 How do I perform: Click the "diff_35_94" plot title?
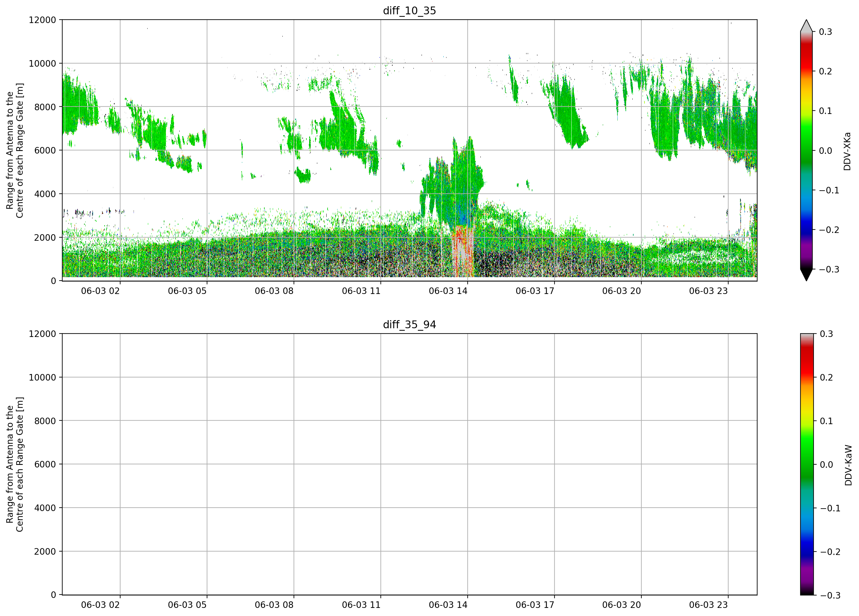click(409, 325)
